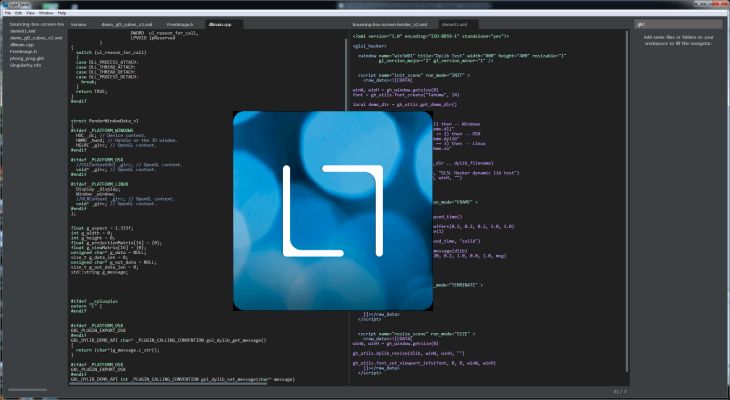Image resolution: width=730 pixels, height=400 pixels.
Task: Select dllmain.cpp in the sidebar list
Action: click(x=22, y=45)
